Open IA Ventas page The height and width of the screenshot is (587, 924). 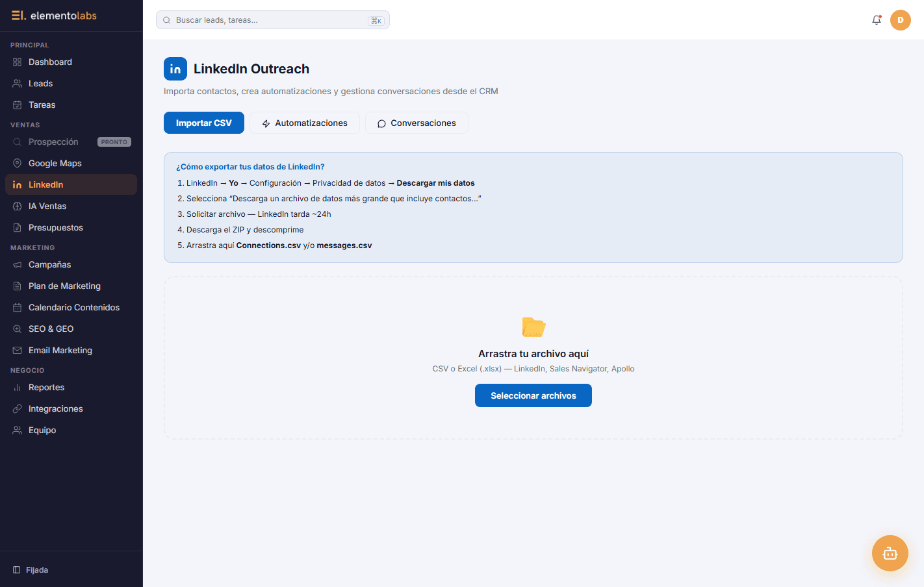pos(71,206)
